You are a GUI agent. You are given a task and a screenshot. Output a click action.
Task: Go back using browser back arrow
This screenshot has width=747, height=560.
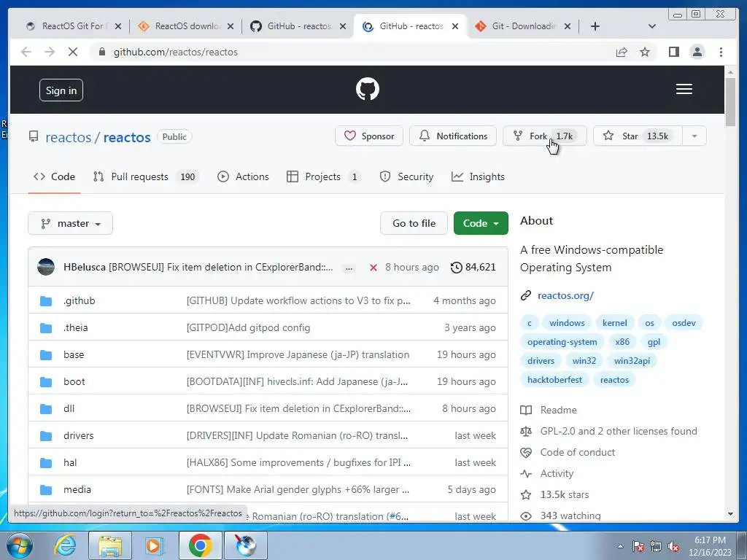(x=26, y=52)
